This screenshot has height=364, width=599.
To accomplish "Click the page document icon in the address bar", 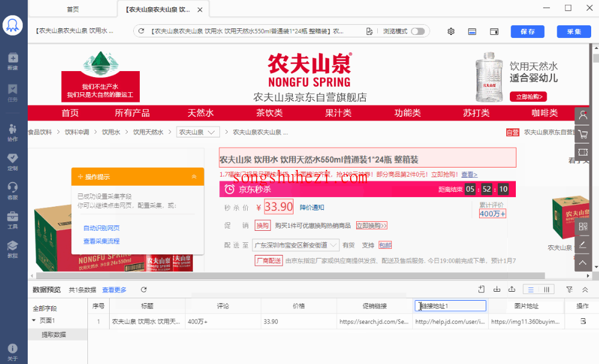I will (x=369, y=31).
